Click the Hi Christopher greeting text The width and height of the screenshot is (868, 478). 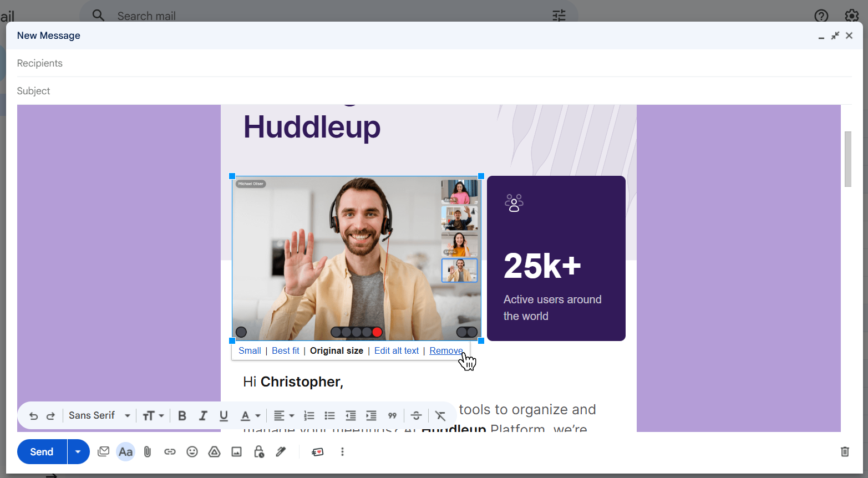293,382
